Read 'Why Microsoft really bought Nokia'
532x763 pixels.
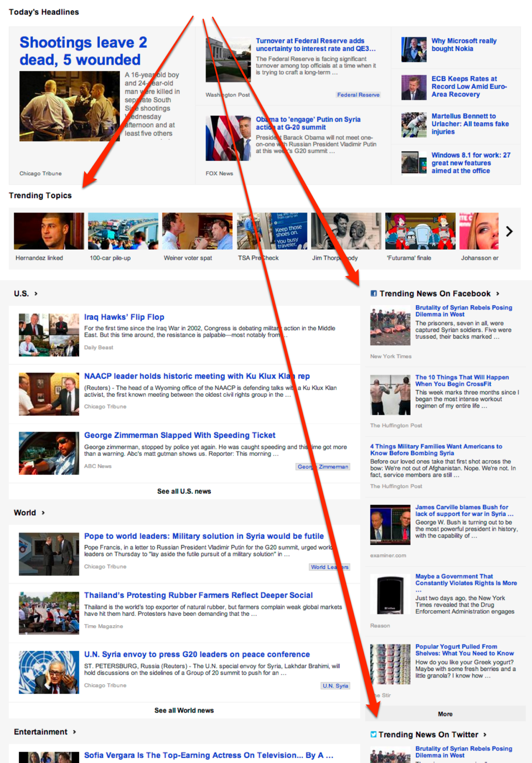(464, 45)
